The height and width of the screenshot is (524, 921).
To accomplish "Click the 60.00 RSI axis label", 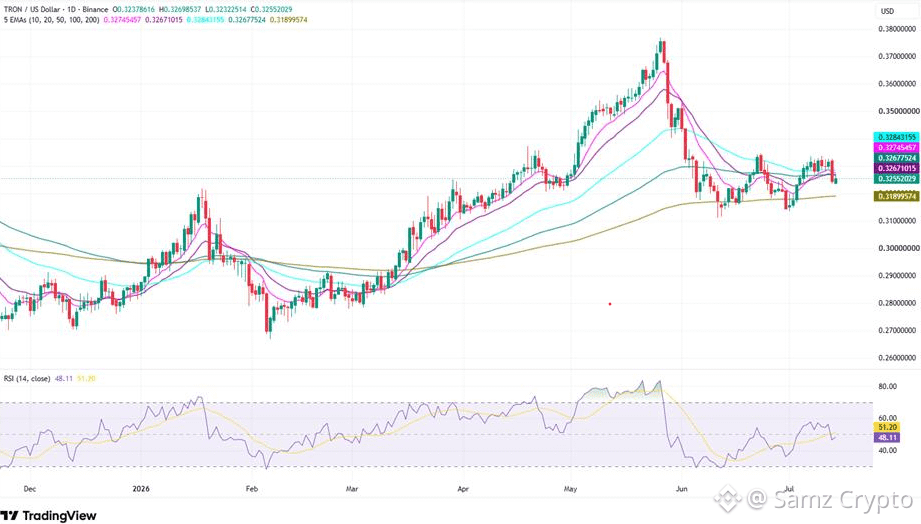I will coord(888,418).
